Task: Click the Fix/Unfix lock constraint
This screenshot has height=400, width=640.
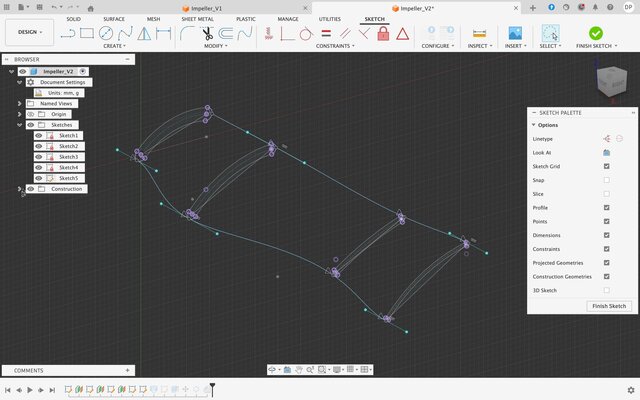Action: [x=382, y=33]
